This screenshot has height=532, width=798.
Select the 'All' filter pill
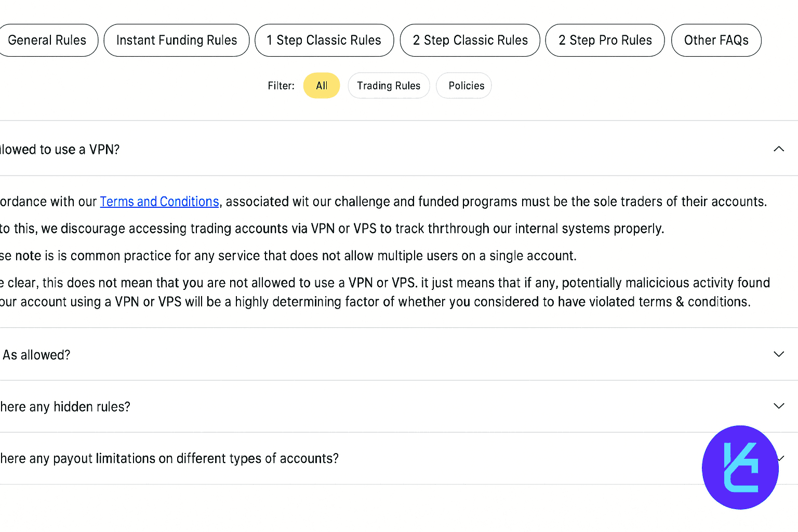322,86
